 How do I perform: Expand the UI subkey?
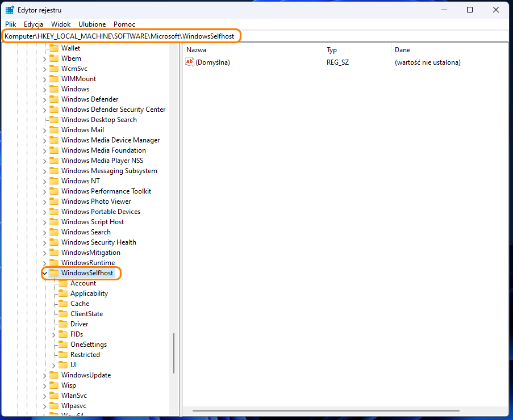[x=53, y=365]
